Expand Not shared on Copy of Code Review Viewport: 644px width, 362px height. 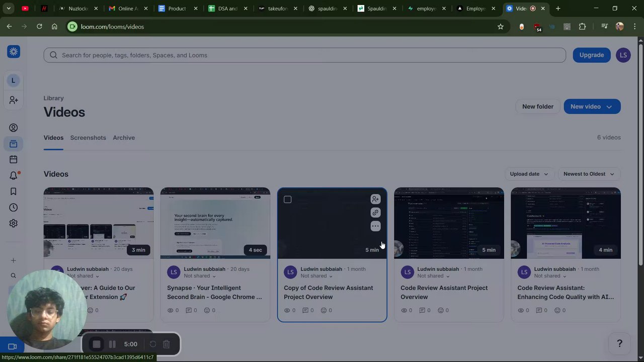coord(316,276)
